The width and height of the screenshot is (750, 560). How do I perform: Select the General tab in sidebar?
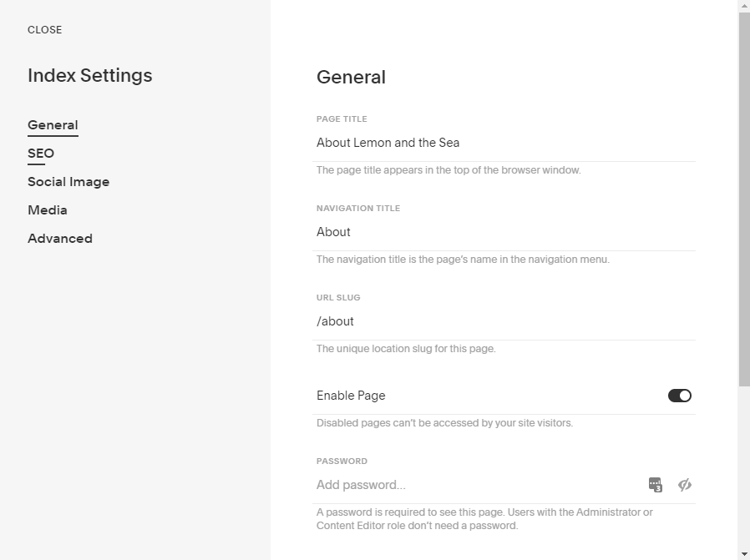(x=53, y=125)
